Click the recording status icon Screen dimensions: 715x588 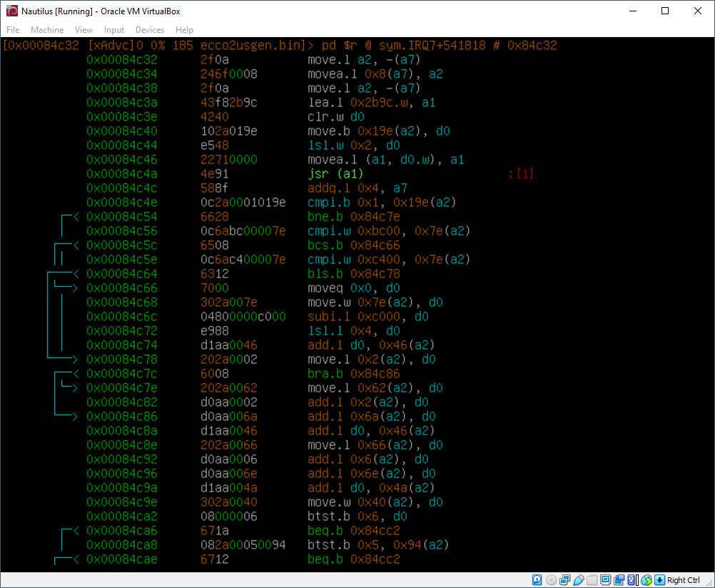(619, 580)
